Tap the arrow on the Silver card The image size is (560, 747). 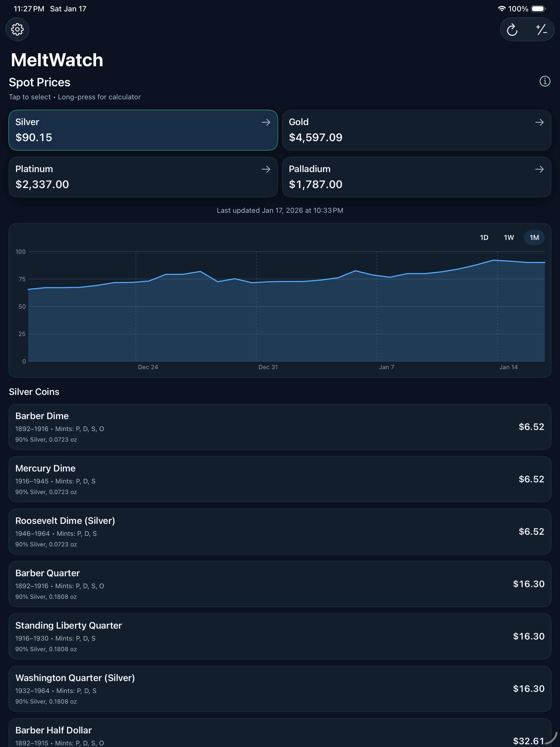(266, 122)
